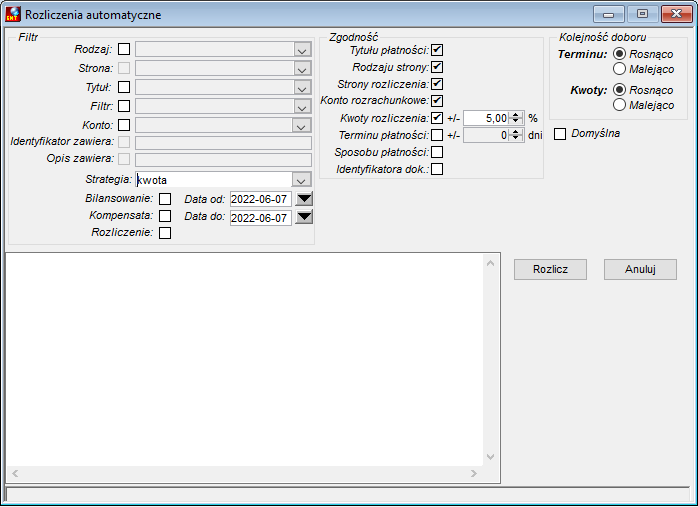This screenshot has height=507, width=698.
Task: Click into the Data do date field
Action: click(x=261, y=218)
